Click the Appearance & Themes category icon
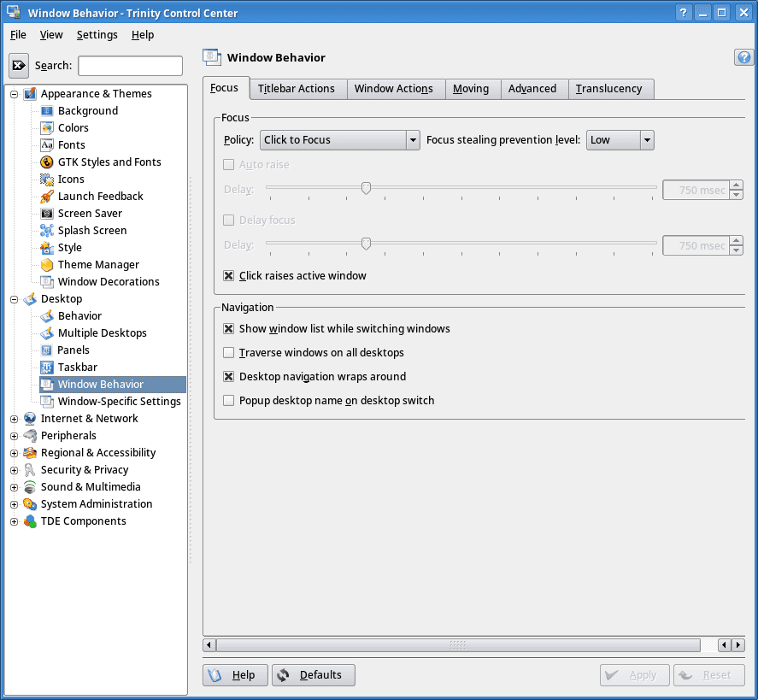758x700 pixels. click(x=30, y=93)
